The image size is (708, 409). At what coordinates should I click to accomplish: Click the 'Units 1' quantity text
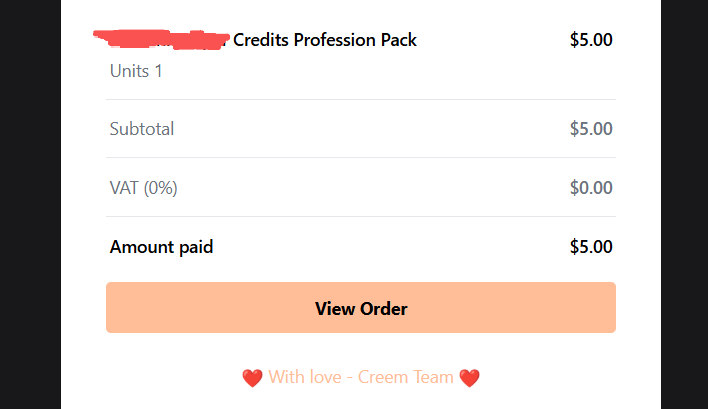pos(136,71)
